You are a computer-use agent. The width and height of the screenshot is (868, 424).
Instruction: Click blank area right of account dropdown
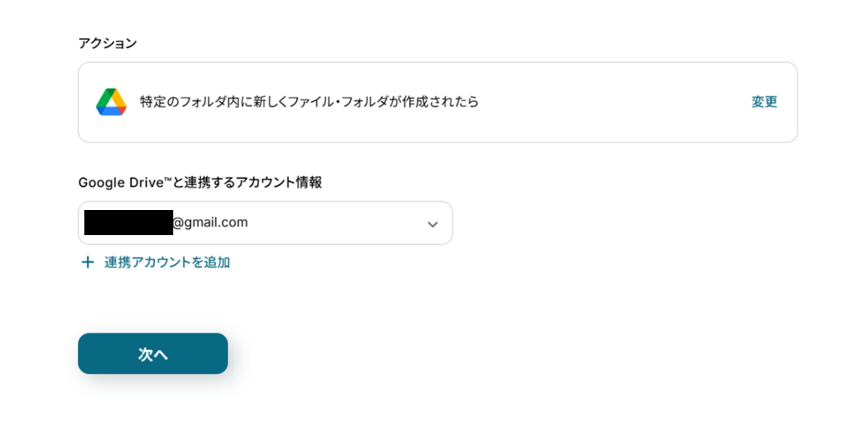click(x=615, y=223)
